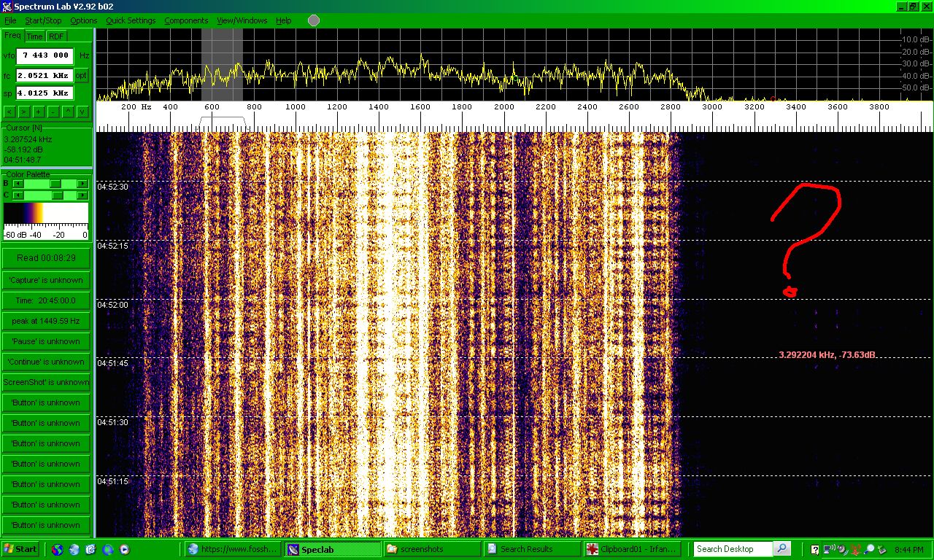Open the Components menu
The image size is (934, 560).
[x=186, y=20]
